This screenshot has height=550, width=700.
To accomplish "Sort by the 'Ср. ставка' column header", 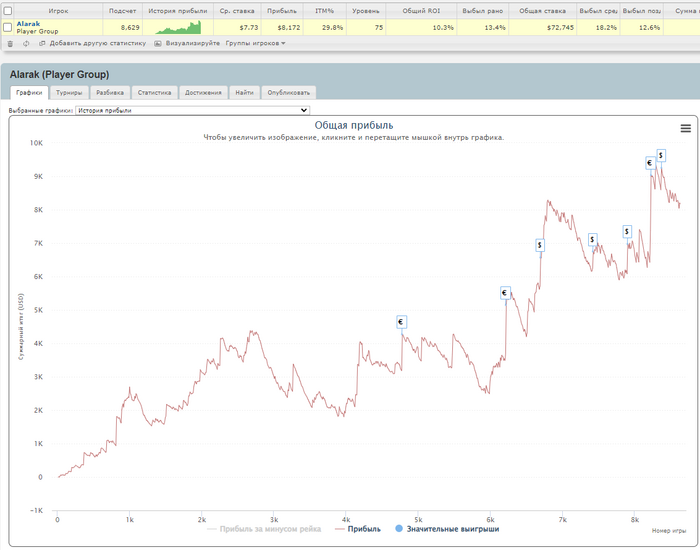I will (x=237, y=11).
